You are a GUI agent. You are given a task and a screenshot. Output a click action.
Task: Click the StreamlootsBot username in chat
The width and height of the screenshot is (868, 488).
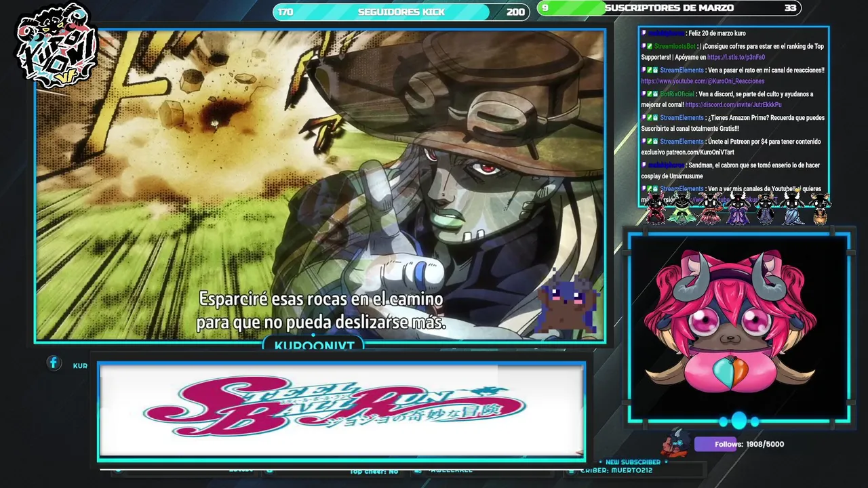coord(675,46)
